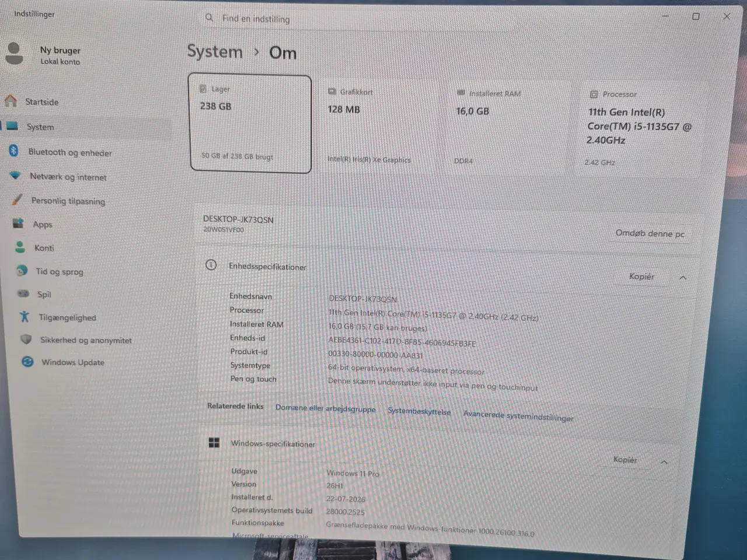Image resolution: width=747 pixels, height=560 pixels.
Task: Click the search magnifier icon
Action: coord(209,17)
